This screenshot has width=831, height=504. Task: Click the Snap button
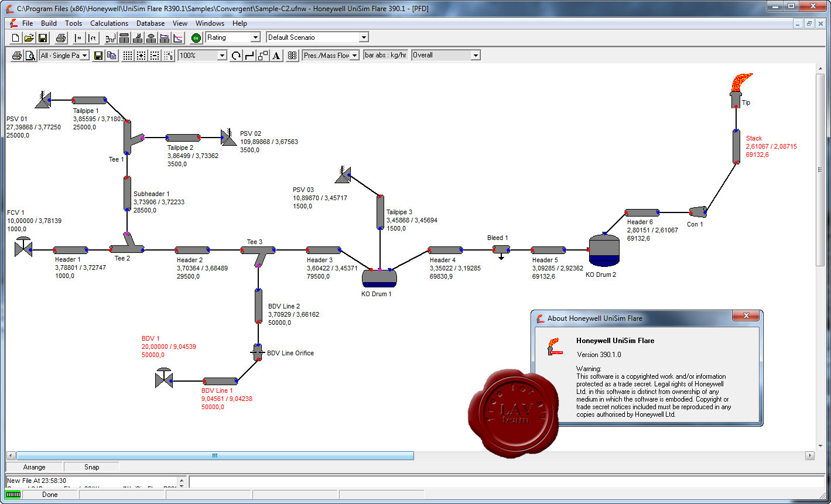click(91, 467)
